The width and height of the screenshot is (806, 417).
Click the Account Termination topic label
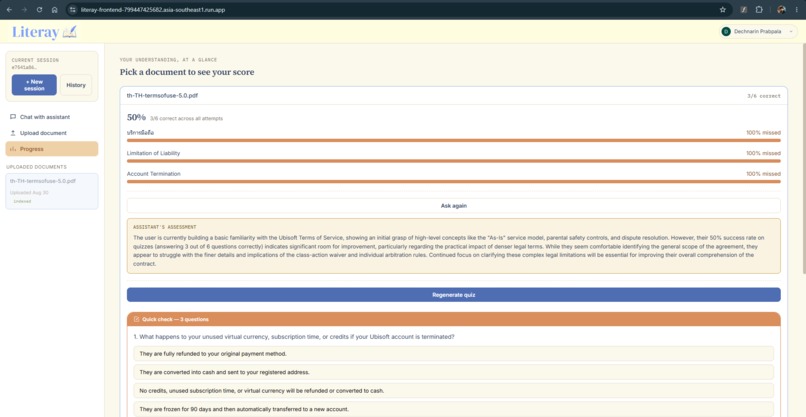point(154,174)
